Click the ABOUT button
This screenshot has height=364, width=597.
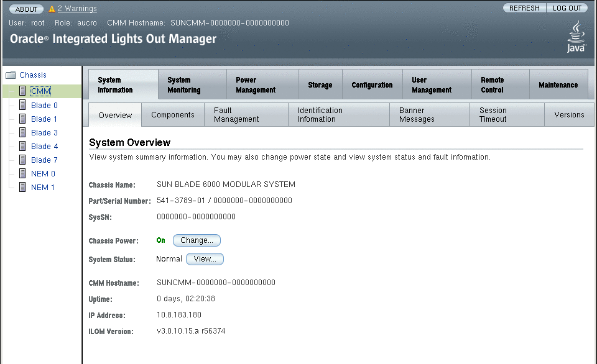click(26, 9)
